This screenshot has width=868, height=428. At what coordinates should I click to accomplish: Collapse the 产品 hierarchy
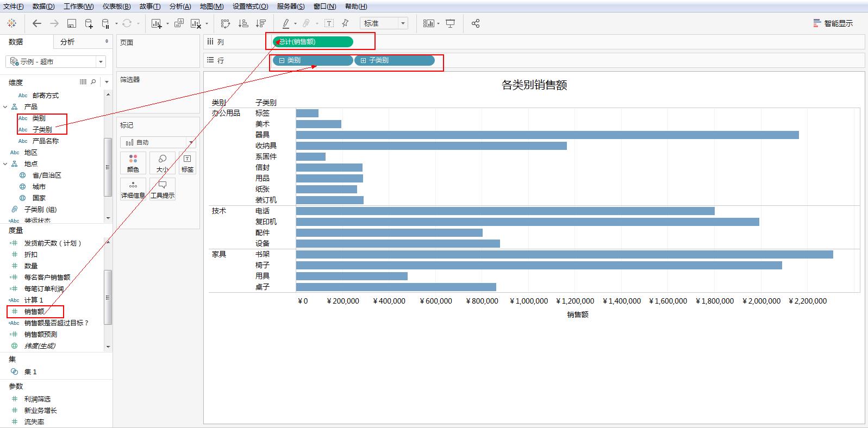pyautogui.click(x=5, y=107)
